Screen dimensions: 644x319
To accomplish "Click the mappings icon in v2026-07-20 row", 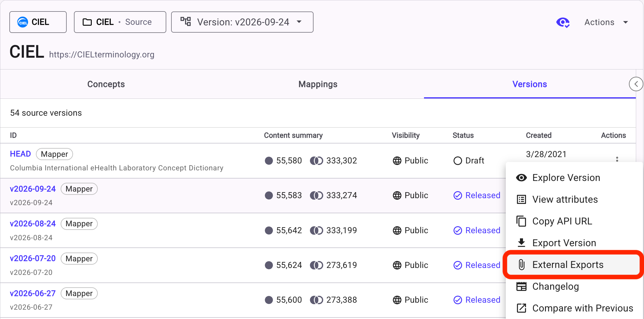I will click(x=317, y=265).
